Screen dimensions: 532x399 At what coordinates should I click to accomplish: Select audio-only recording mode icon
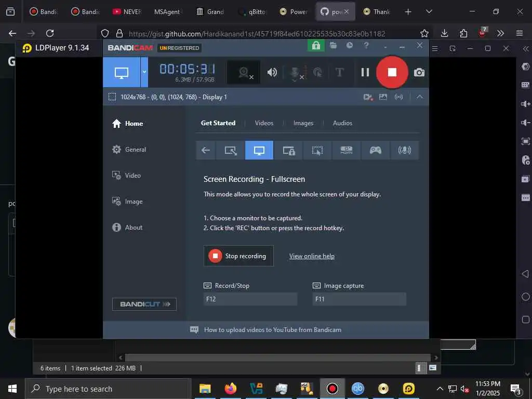404,150
